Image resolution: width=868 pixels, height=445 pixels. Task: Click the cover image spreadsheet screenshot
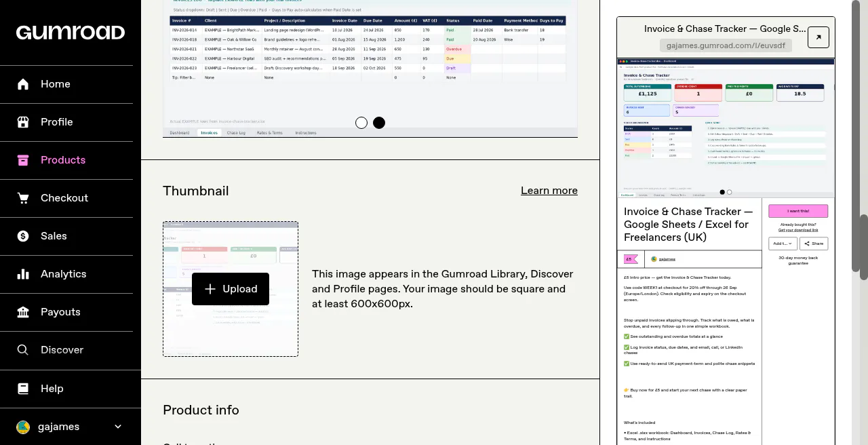(x=370, y=68)
